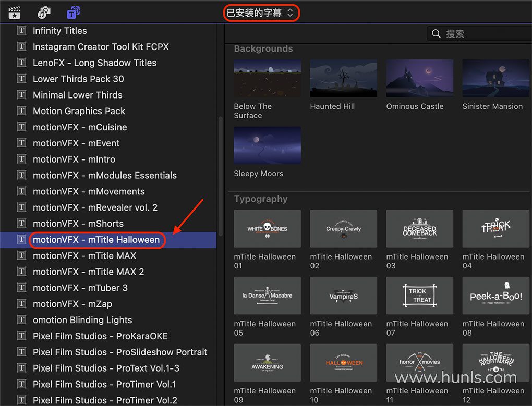The image size is (532, 406).
Task: Select motionVFX - mCuisine category
Action: click(80, 127)
